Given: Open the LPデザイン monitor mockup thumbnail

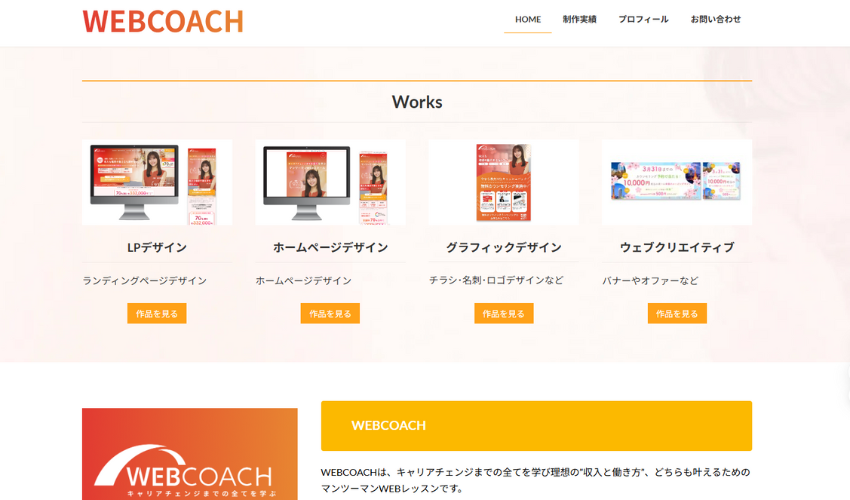Looking at the screenshot, I should pyautogui.click(x=156, y=182).
